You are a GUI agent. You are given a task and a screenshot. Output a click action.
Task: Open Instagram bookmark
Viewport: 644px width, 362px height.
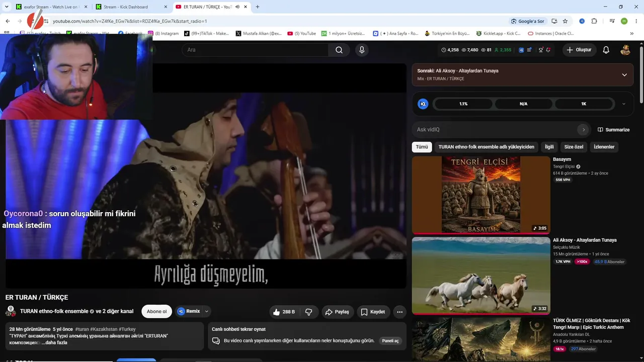[163, 34]
